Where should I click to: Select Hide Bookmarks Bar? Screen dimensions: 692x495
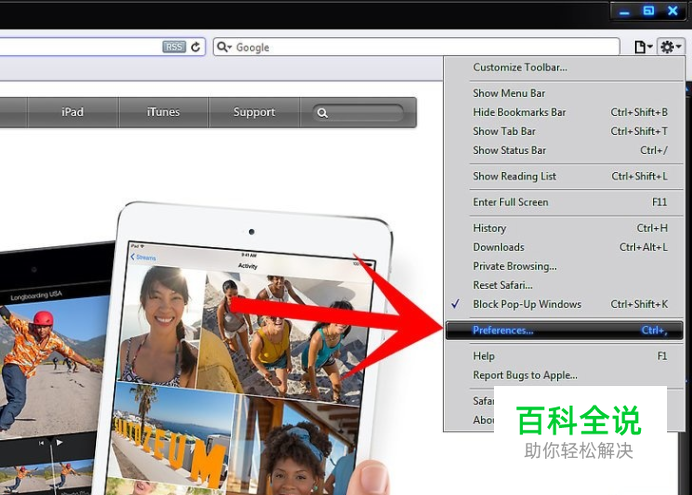tap(564, 112)
